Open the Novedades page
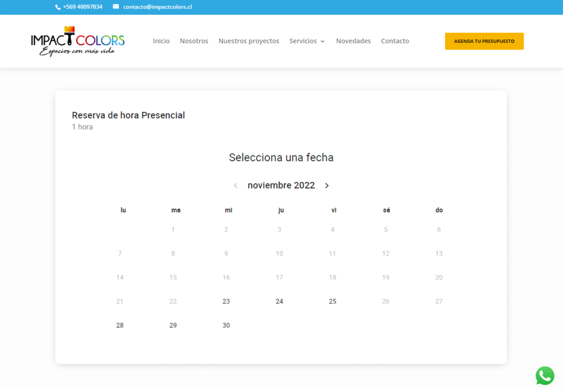563x392 pixels. 353,41
